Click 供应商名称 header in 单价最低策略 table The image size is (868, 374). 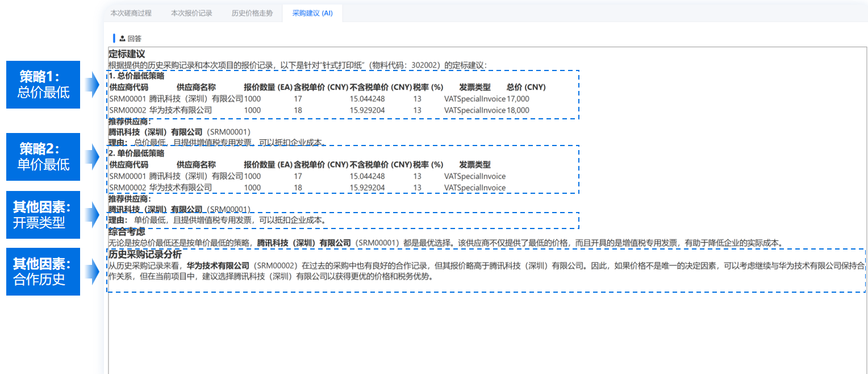tap(196, 165)
